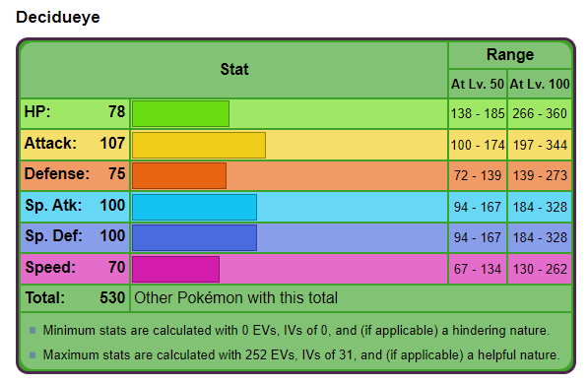
Task: Click the Minimum stats note
Action: (296, 331)
